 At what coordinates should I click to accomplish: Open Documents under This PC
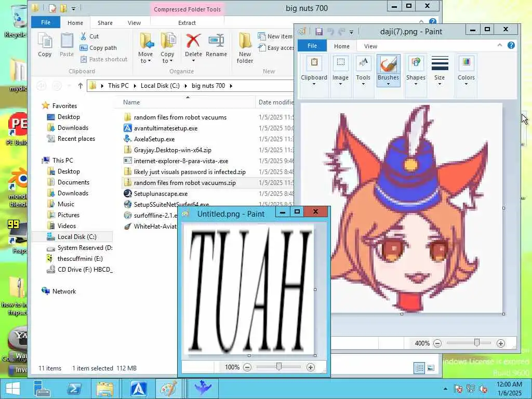[x=73, y=182]
